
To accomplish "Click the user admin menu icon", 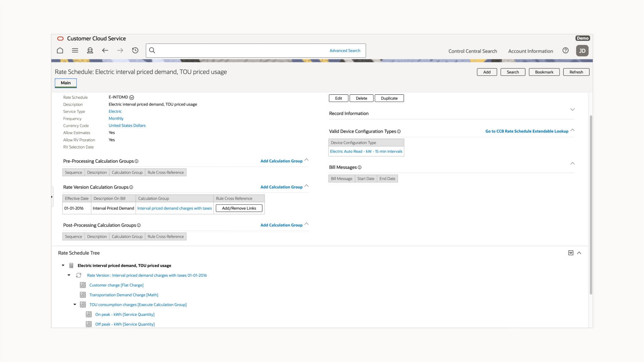I will click(90, 51).
